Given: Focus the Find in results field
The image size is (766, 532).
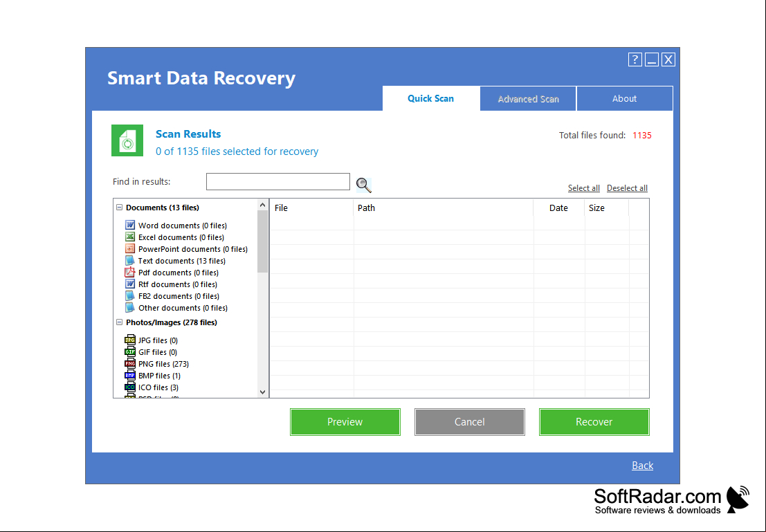Looking at the screenshot, I should click(278, 182).
